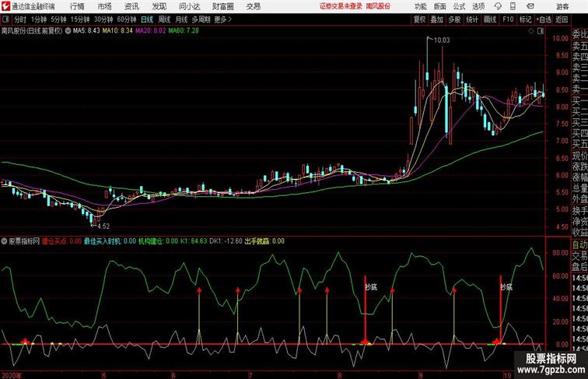Screen dimensions: 588x379
Task: Select the 月线 monthly period tab
Action: [181, 19]
